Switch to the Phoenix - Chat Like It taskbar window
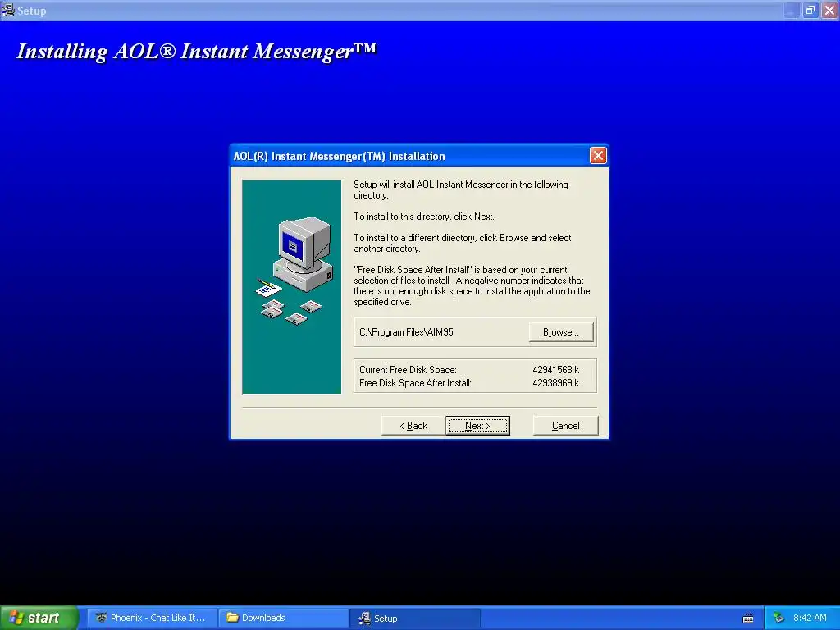The width and height of the screenshot is (840, 630). (152, 618)
